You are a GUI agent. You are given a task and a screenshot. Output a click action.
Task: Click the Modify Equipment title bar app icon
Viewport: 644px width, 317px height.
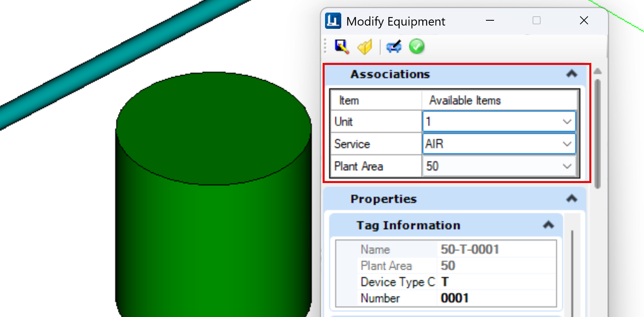point(333,21)
